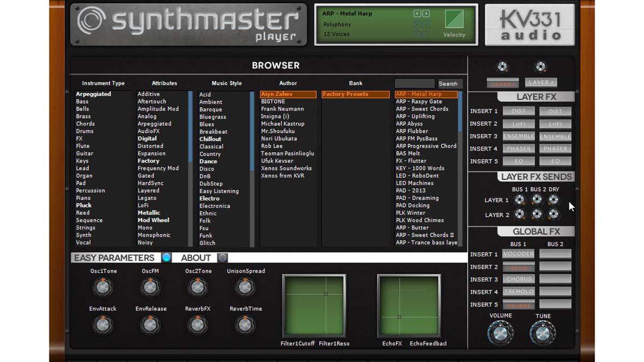This screenshot has height=362, width=644.
Task: Toggle global REVERB effect on Bus 1
Action: (x=518, y=305)
